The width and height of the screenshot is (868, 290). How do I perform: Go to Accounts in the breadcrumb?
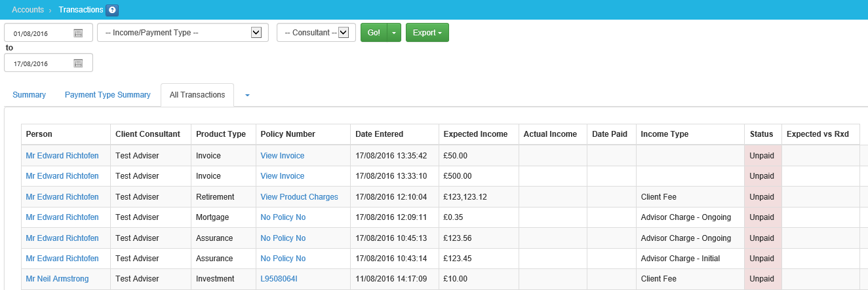point(28,10)
